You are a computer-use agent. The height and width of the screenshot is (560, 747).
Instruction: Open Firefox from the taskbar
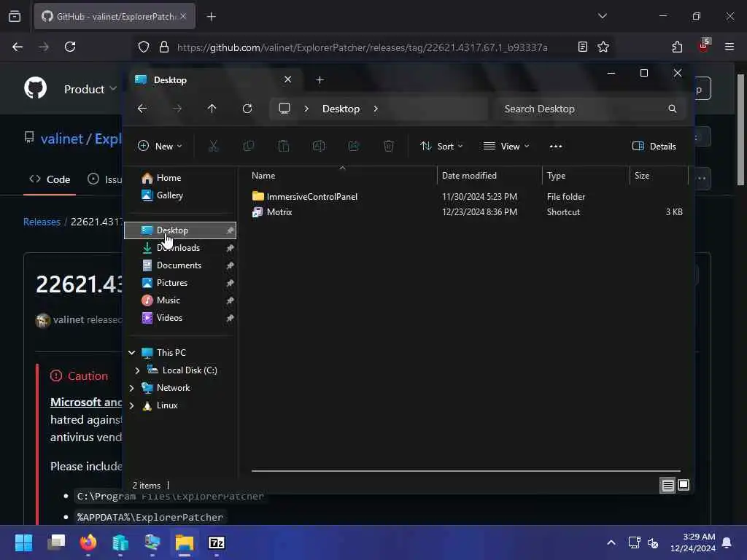(88, 542)
